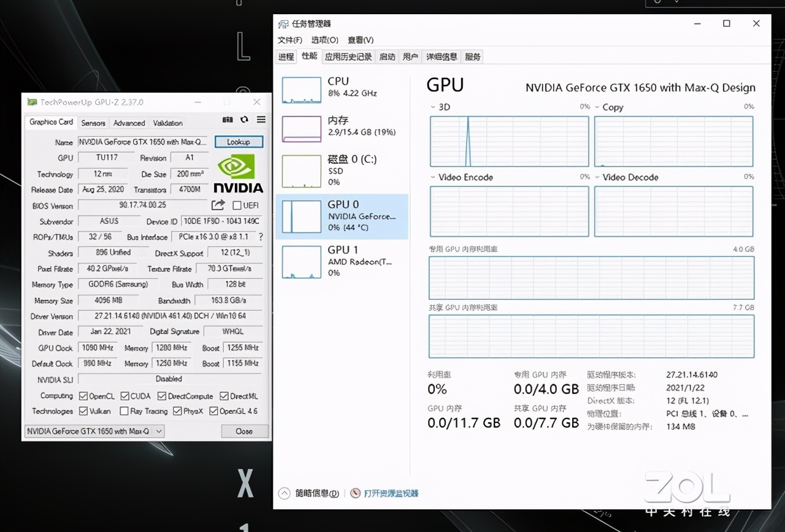Toggle DirectCompute checkbox
Screen dimensions: 785x532
162,396
